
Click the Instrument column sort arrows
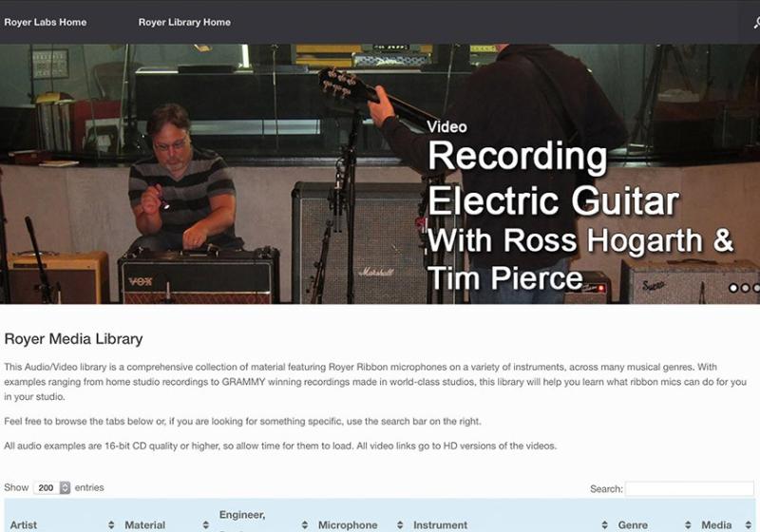(604, 524)
